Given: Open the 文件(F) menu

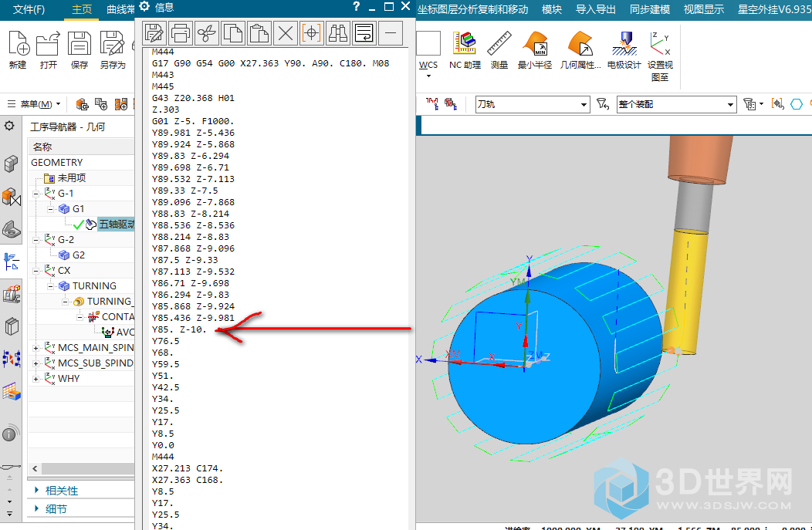Looking at the screenshot, I should (x=29, y=9).
